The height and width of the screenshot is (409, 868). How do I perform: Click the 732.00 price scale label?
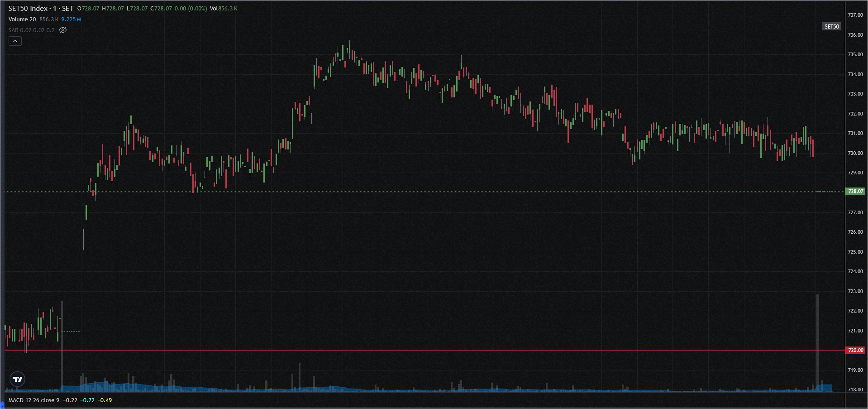pyautogui.click(x=855, y=114)
